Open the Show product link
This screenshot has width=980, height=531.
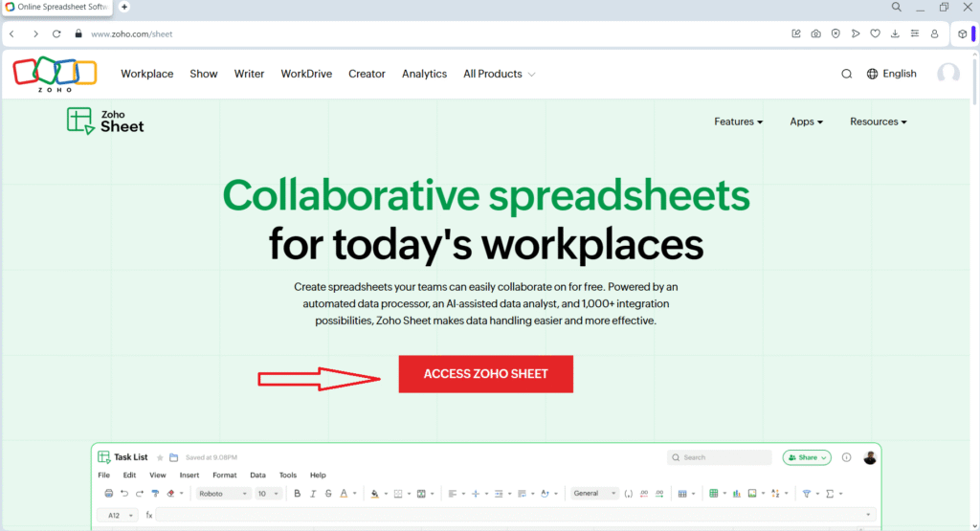pyautogui.click(x=204, y=74)
